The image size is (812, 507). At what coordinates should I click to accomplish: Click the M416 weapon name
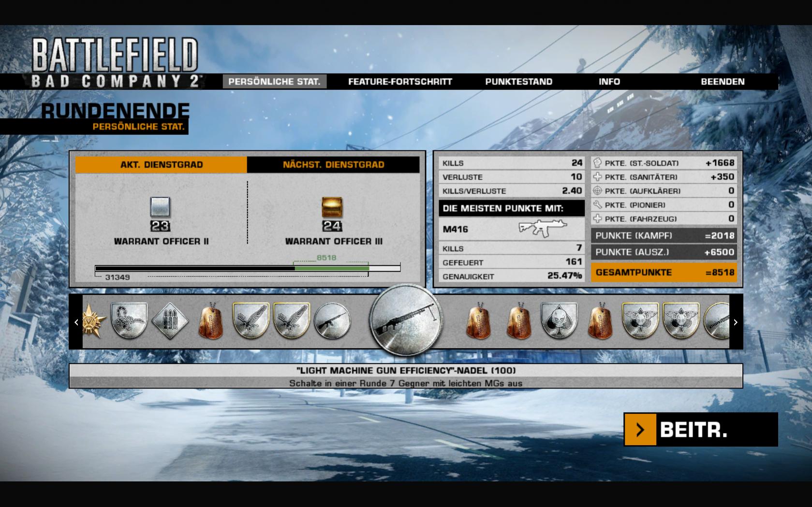[x=455, y=229]
